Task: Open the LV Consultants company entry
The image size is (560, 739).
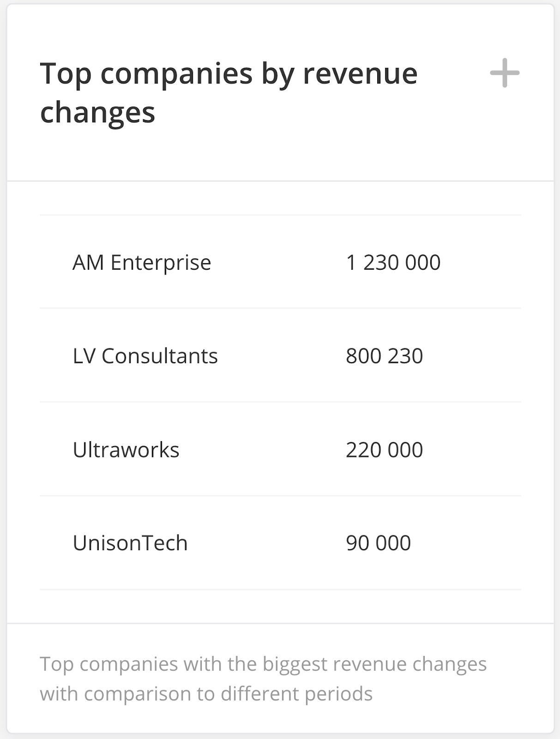Action: pyautogui.click(x=145, y=356)
